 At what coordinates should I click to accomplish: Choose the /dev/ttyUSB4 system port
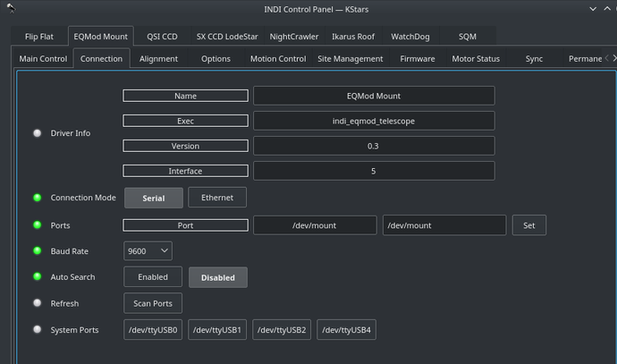[346, 330]
